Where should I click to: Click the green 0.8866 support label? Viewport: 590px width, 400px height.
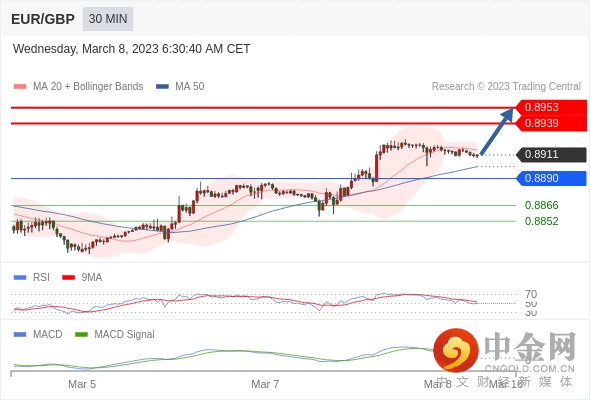click(541, 205)
